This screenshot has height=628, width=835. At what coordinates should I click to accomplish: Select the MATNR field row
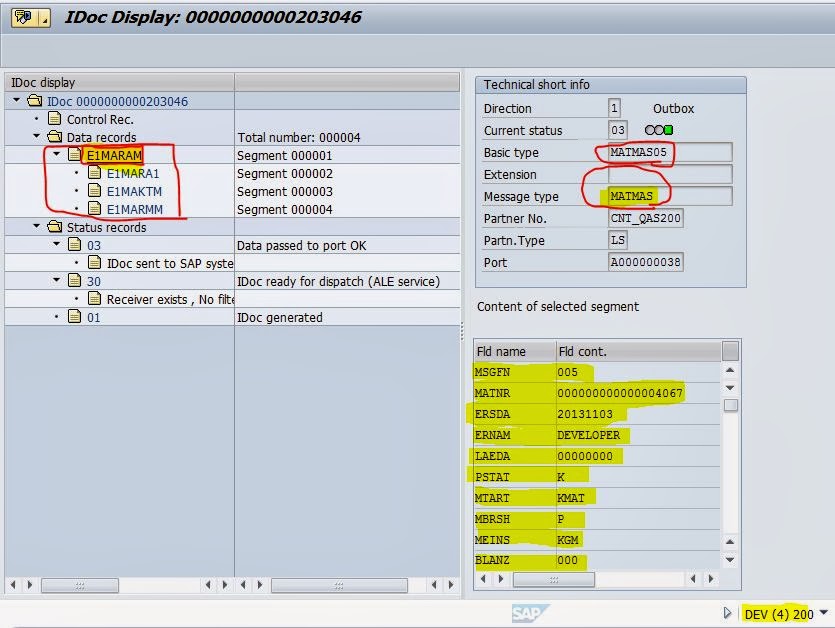(597, 393)
